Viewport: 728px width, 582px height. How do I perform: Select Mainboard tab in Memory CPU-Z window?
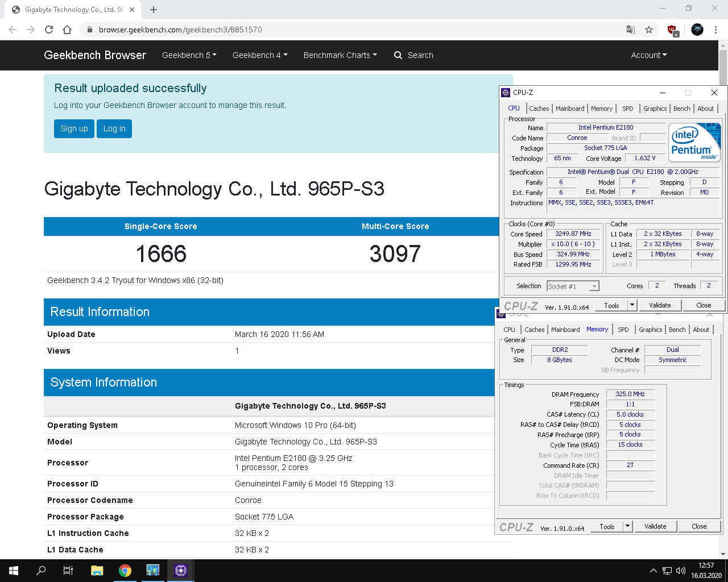pos(565,330)
